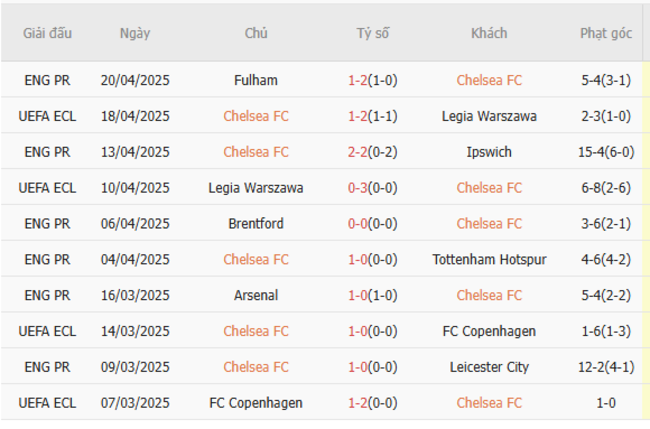Select the "Khách" away team header
Screen dimensions: 650x429
coord(489,33)
